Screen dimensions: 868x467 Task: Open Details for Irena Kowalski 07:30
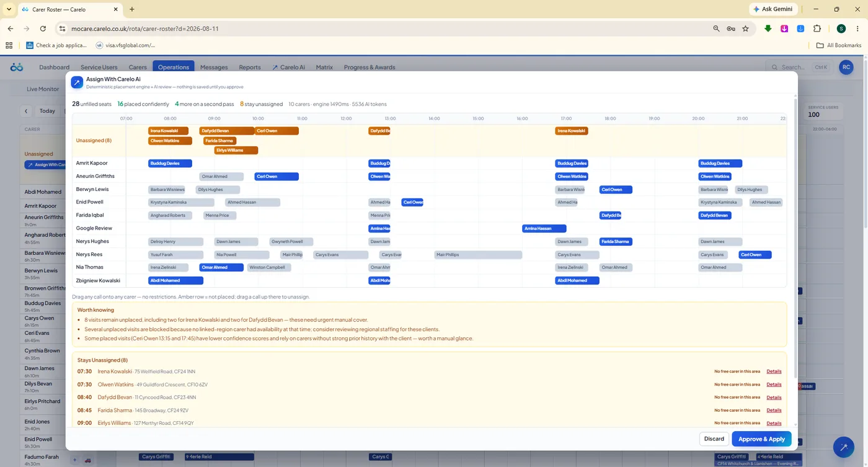pyautogui.click(x=774, y=371)
